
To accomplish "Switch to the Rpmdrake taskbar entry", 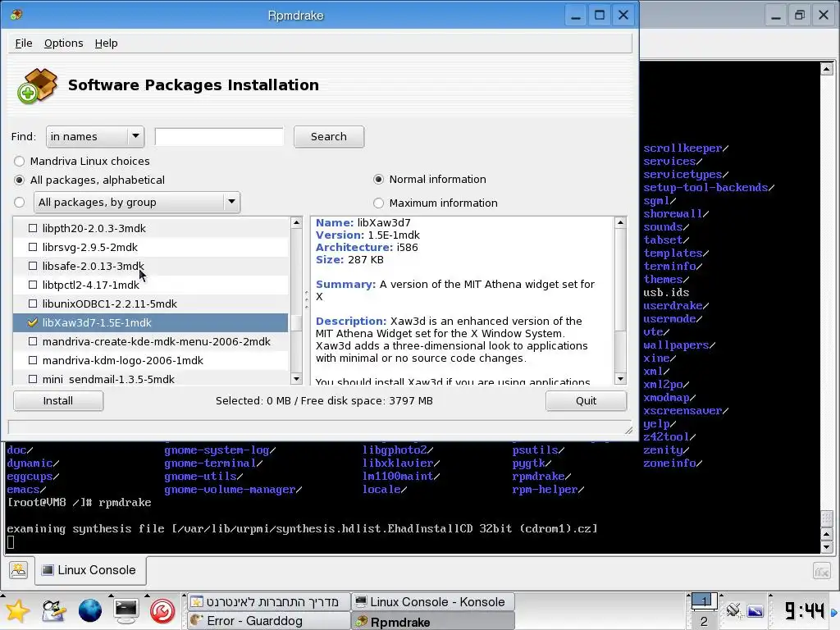I will [x=433, y=622].
